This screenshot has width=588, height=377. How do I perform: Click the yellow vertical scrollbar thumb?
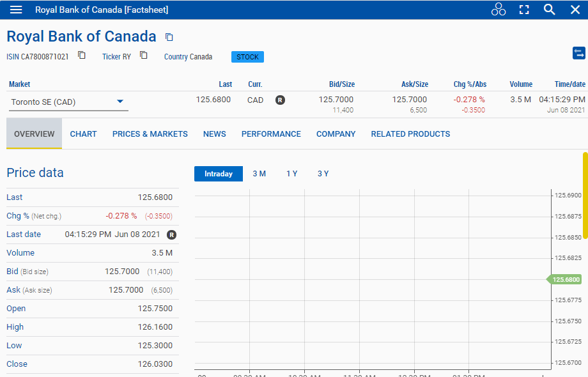(x=585, y=195)
